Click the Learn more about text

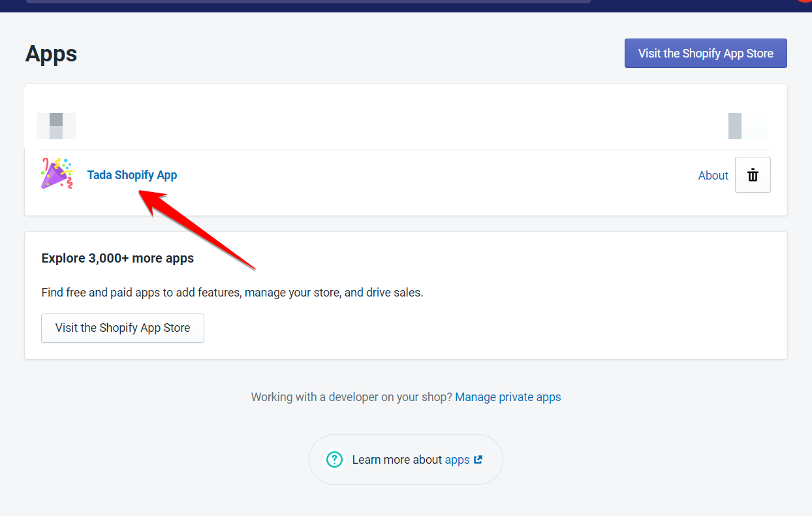(397, 460)
